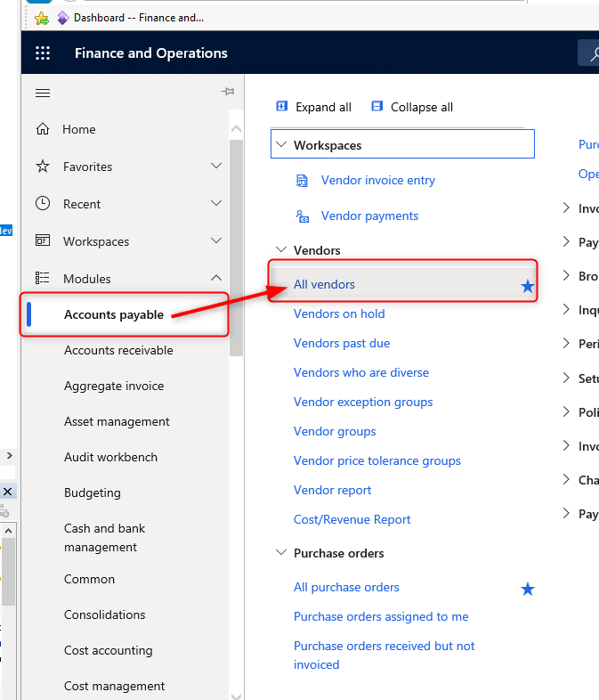Expand the Recent section chevron
The width and height of the screenshot is (599, 700).
point(216,204)
